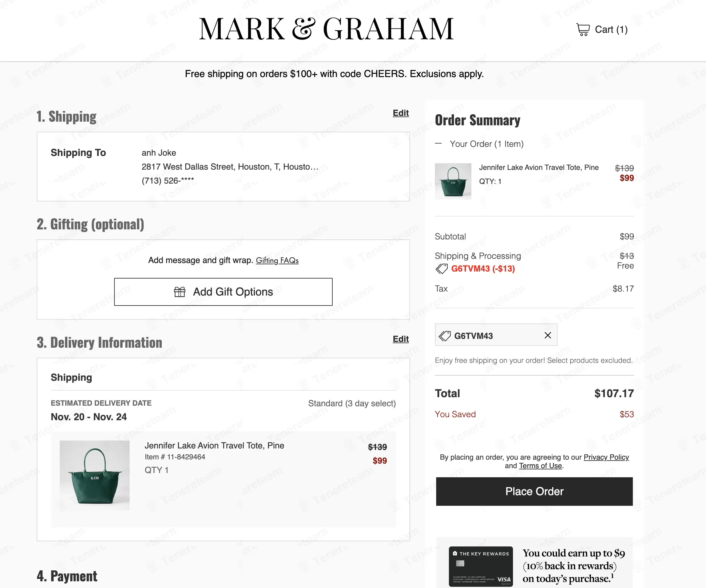Click the tote thumbnail in Order Summary

(453, 181)
